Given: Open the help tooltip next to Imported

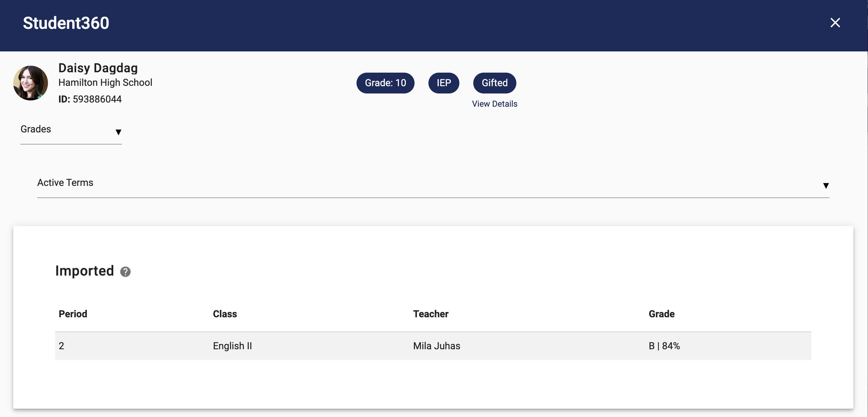Looking at the screenshot, I should coord(125,272).
